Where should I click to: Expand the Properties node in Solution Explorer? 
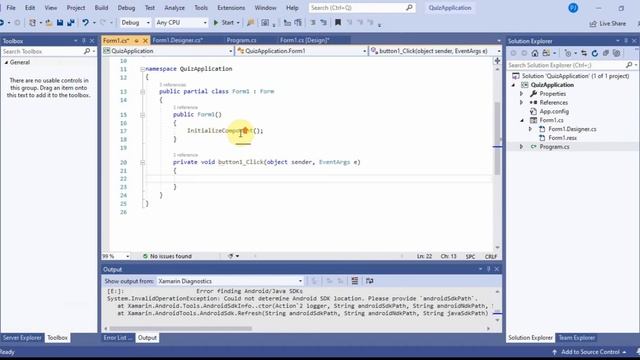coord(522,94)
